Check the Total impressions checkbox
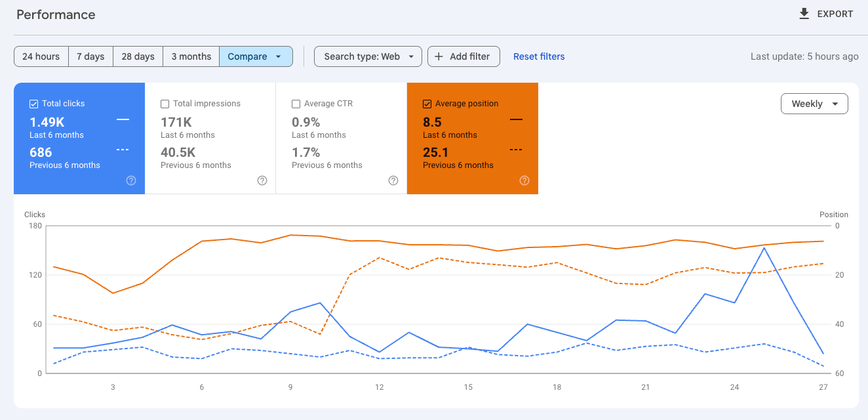Screen dimensions: 868x420 (x=165, y=104)
